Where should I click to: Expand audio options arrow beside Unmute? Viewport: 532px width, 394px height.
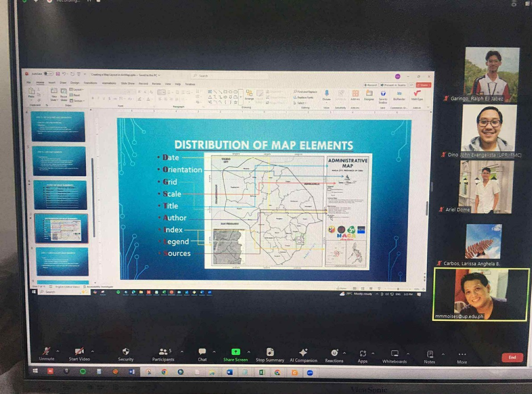pyautogui.click(x=58, y=351)
